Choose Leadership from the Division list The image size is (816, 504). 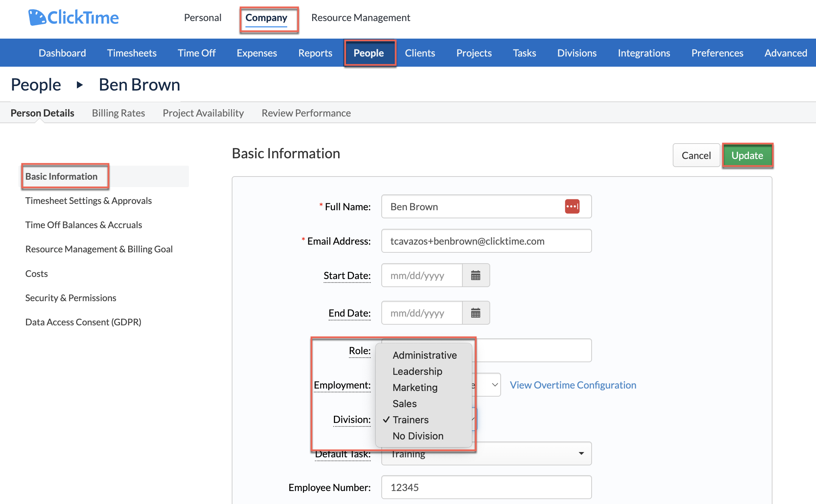[424, 371]
